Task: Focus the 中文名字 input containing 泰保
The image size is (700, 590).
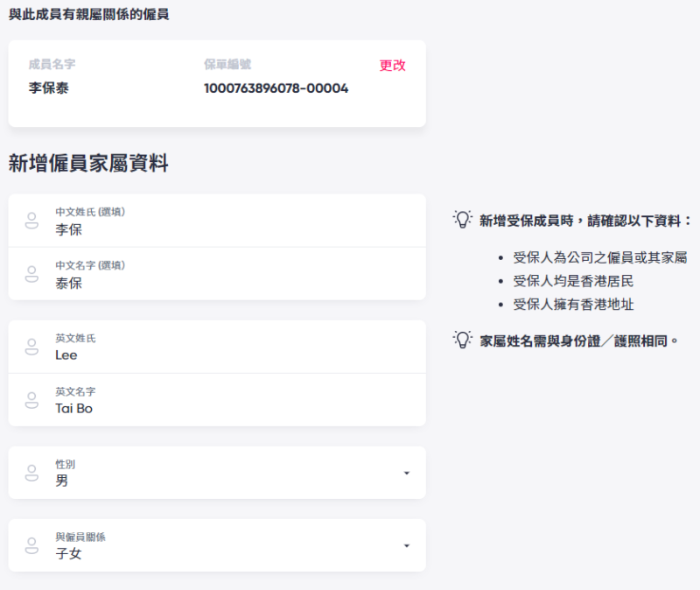Action: [x=227, y=284]
